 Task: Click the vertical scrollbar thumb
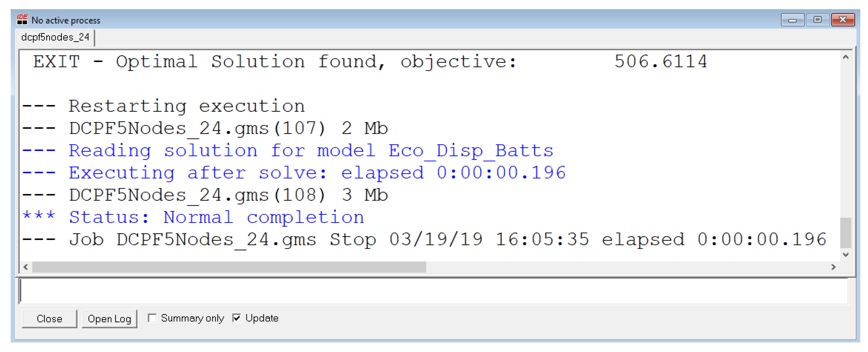(x=845, y=233)
